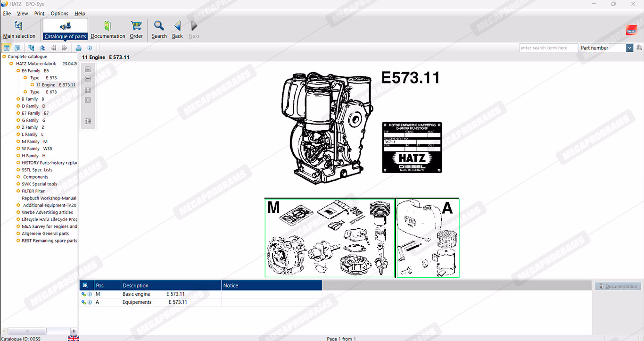This screenshot has width=644, height=341.
Task: Click the Order shopping cart icon
Action: [x=136, y=26]
